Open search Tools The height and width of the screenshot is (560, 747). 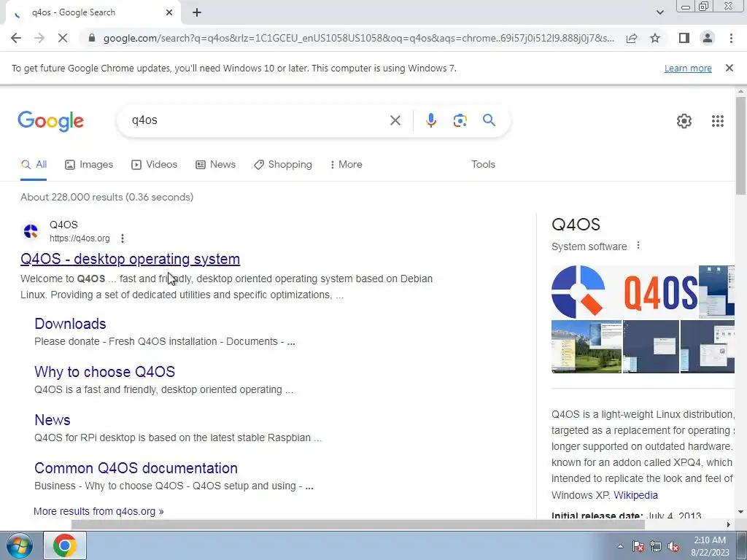pyautogui.click(x=483, y=164)
